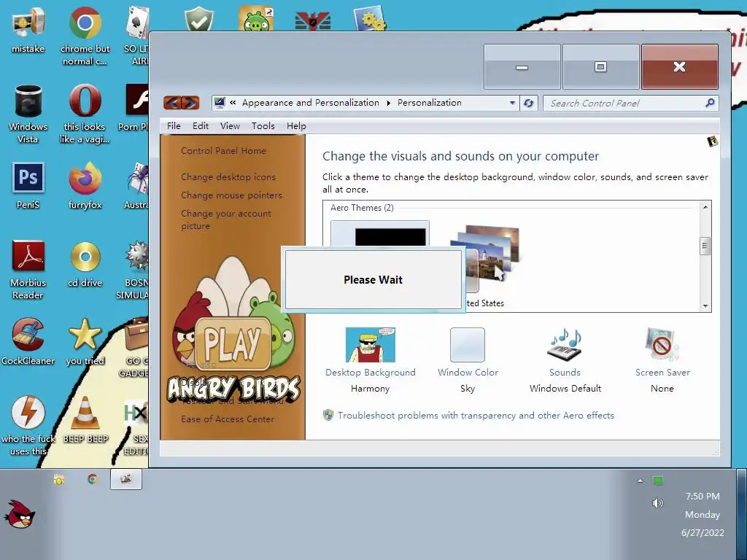
Task: Open Sounds Windows Default setting
Action: coord(565,360)
